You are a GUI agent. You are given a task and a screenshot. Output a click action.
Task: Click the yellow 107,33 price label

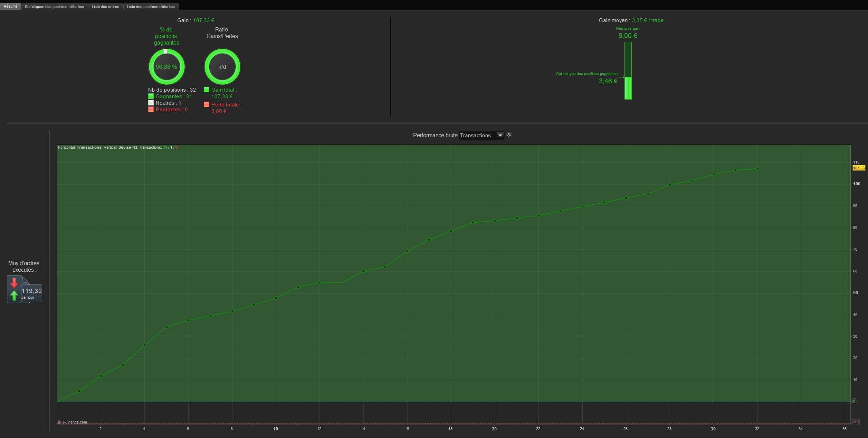(859, 168)
